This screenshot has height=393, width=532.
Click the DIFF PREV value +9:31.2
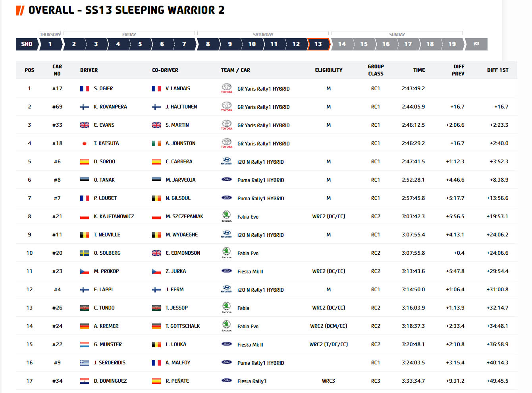pyautogui.click(x=455, y=381)
